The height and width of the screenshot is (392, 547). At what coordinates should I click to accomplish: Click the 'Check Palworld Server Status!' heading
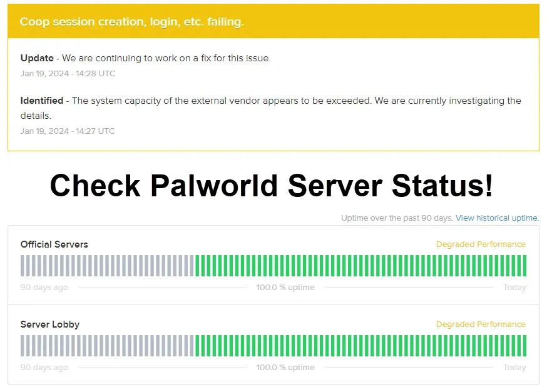pos(272,186)
